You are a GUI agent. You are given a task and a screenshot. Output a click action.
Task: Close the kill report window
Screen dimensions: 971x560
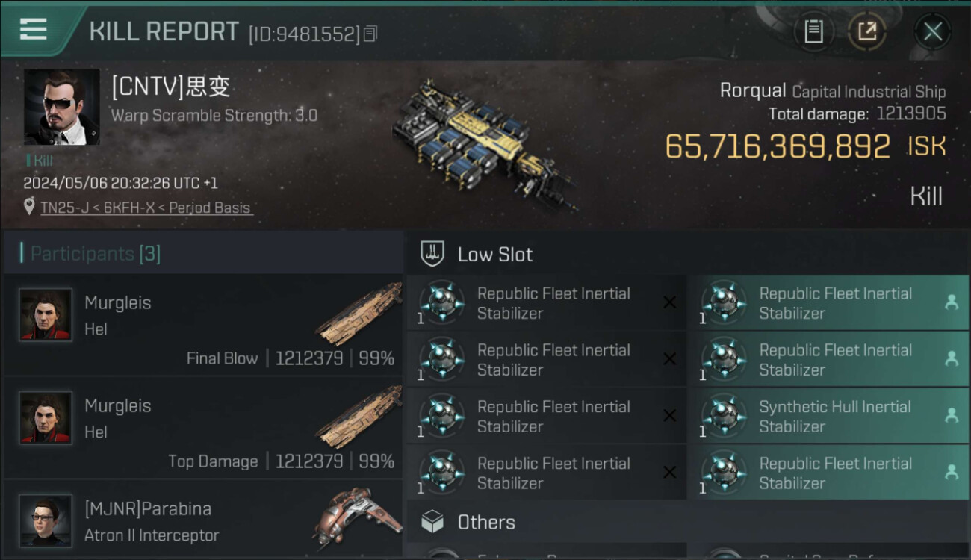932,31
